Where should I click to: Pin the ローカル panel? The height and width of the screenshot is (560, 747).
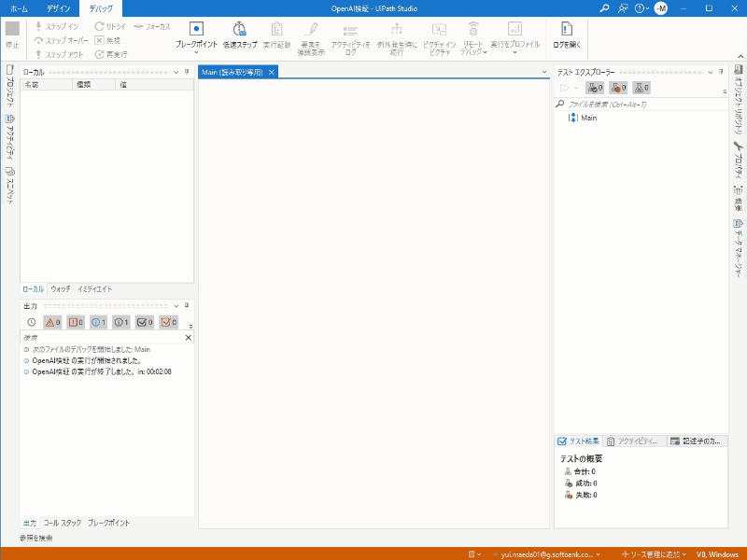[x=187, y=72]
